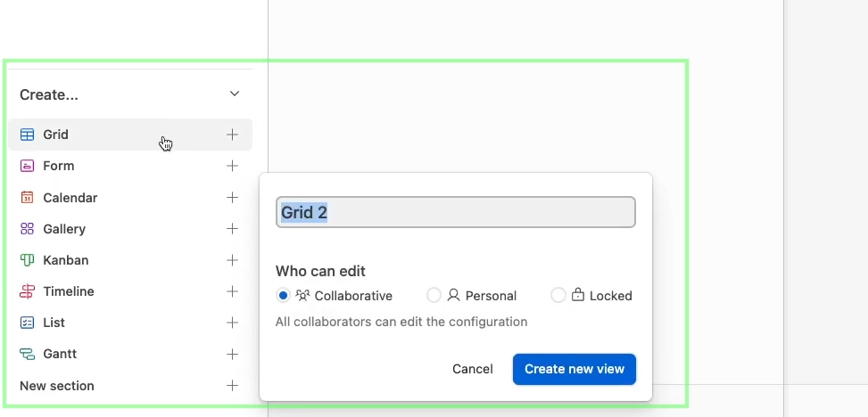Collapse the Create section chevron
868x417 pixels.
(235, 94)
